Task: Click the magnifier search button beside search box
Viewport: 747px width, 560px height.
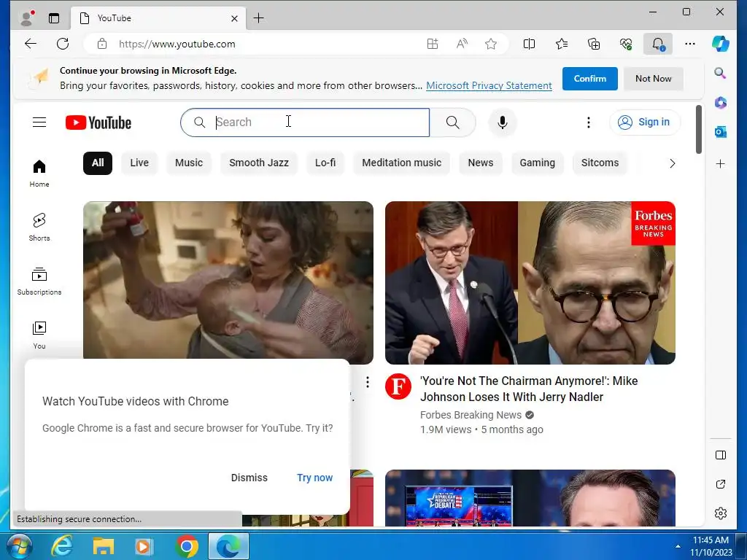Action: (452, 122)
